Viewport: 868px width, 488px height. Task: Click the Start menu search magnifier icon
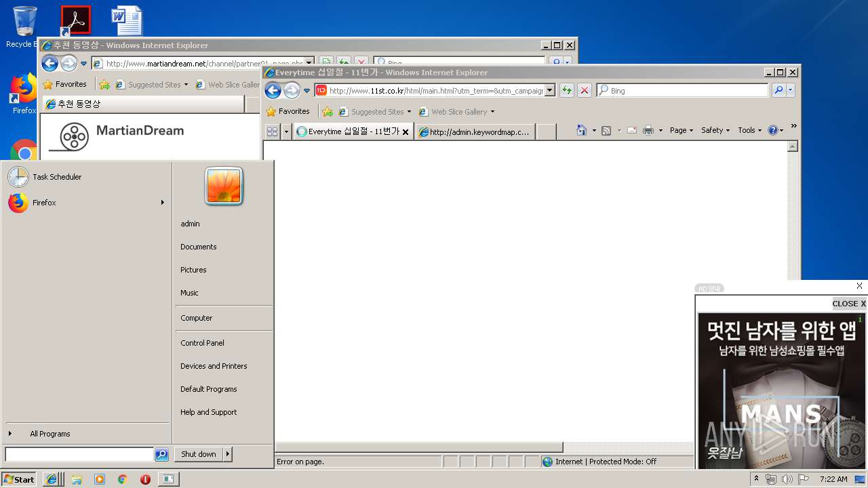tap(161, 455)
